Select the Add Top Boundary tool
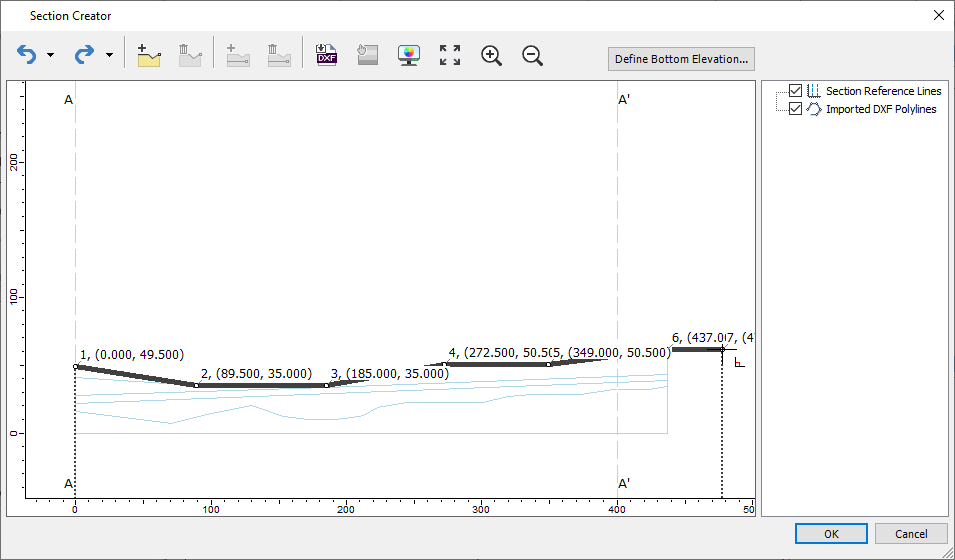Screen dimensions: 955x560 coord(149,55)
